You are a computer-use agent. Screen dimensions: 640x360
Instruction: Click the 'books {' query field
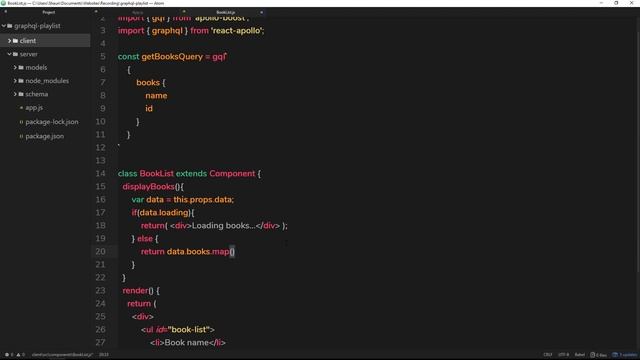point(151,82)
